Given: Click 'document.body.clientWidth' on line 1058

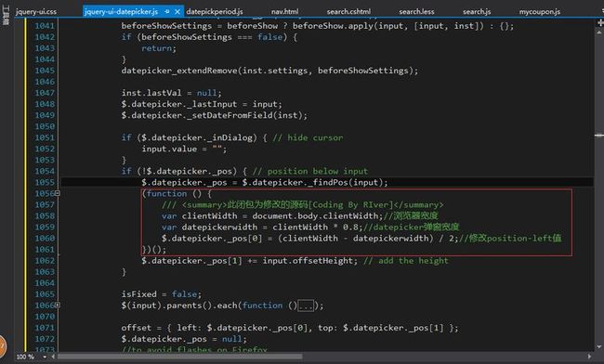Looking at the screenshot, I should tap(316, 216).
